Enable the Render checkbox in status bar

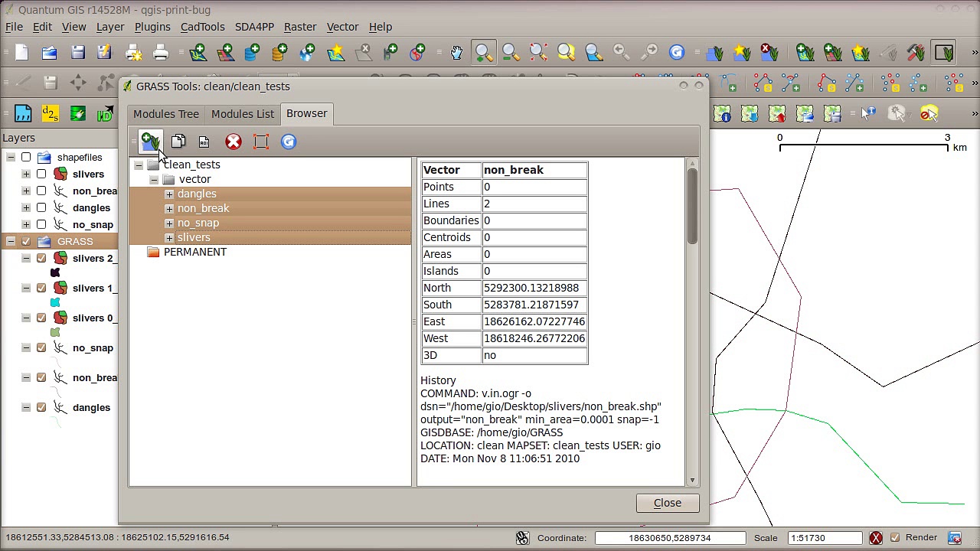point(895,537)
